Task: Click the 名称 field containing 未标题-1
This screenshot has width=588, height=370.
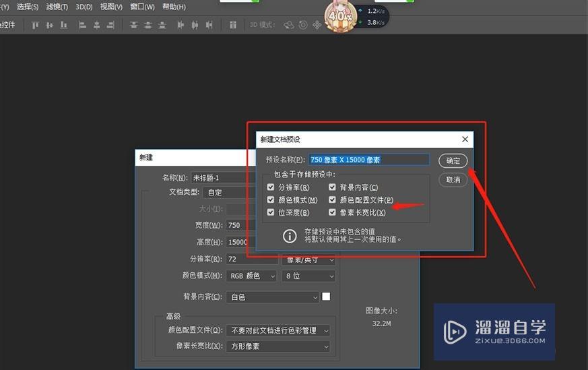Action: [224, 177]
